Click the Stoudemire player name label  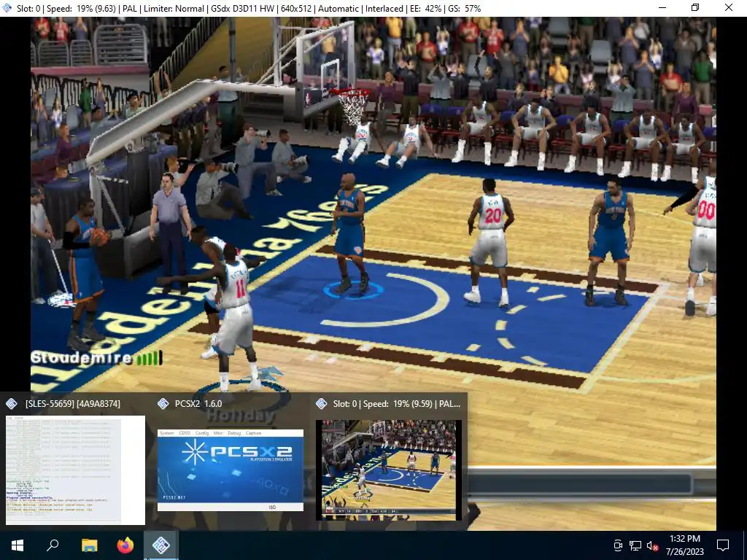pos(82,357)
